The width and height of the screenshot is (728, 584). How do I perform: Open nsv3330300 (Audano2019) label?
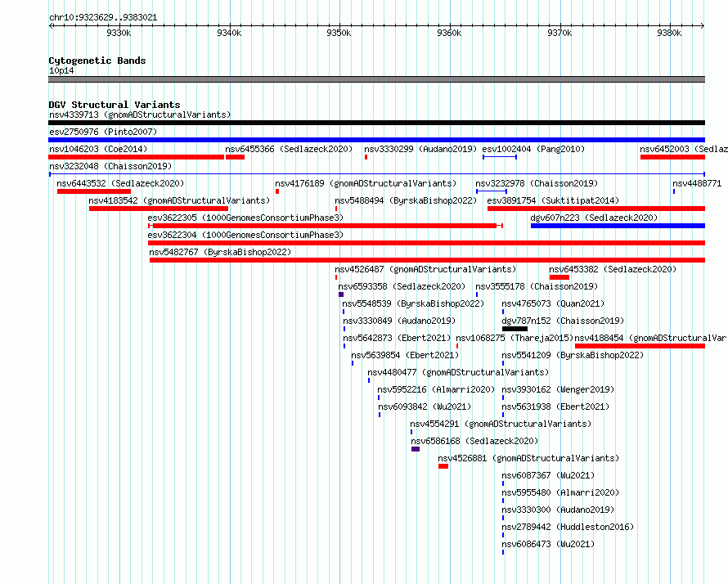pos(558,510)
